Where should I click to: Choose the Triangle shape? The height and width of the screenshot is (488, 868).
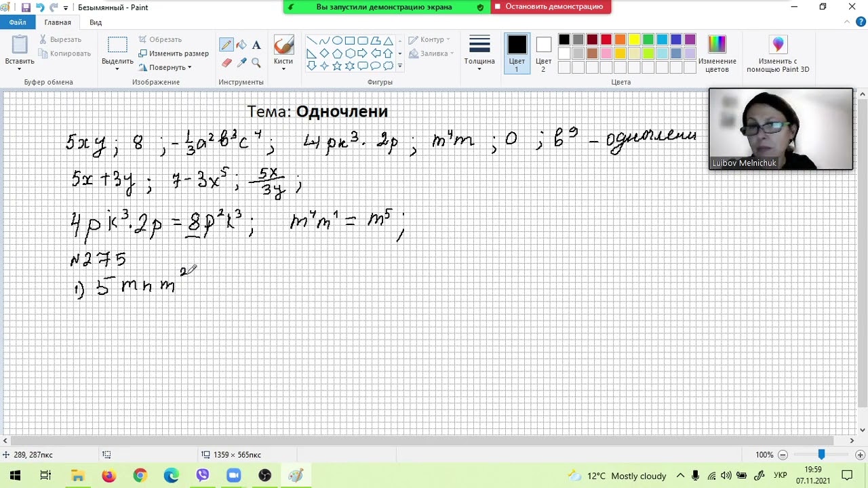tap(389, 41)
